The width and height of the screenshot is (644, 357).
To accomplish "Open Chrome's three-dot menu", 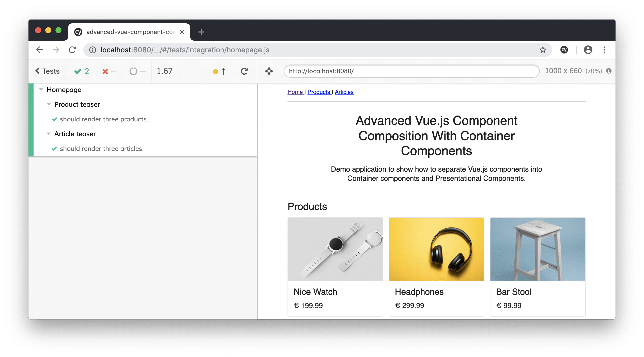I will tap(604, 50).
